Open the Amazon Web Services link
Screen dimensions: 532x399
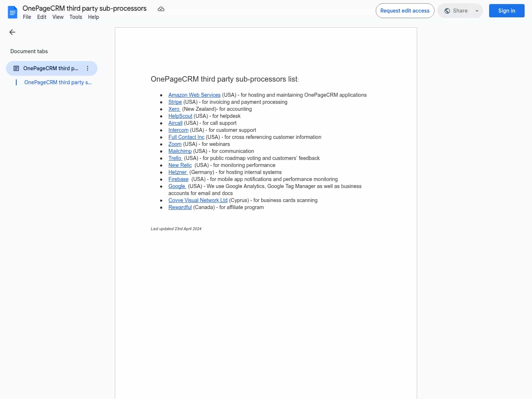pyautogui.click(x=194, y=95)
